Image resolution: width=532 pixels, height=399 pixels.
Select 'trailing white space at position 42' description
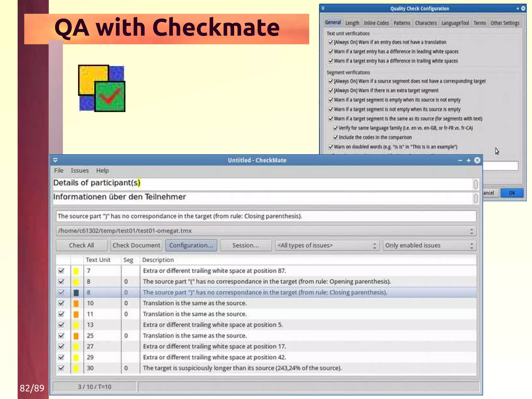point(214,357)
